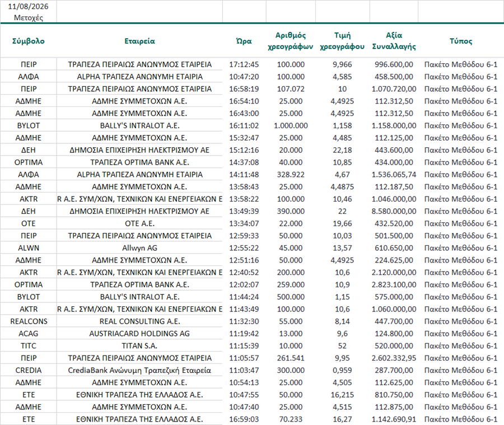
Task: Click the OTE A.E. company cell
Action: pyautogui.click(x=139, y=223)
